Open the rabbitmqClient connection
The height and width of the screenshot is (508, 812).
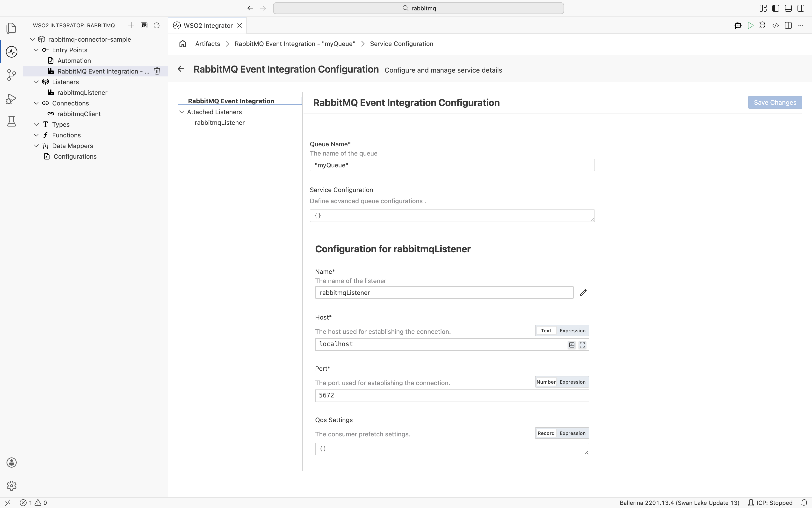click(79, 113)
